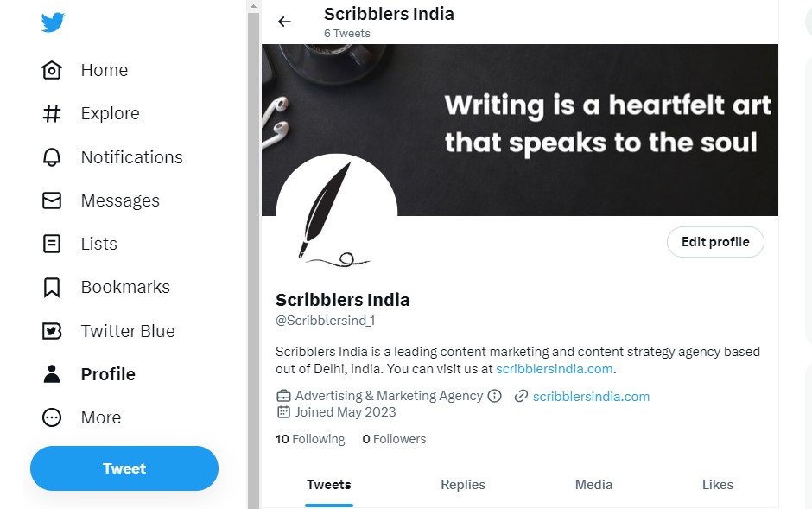Click the Bookmarks icon

[52, 287]
